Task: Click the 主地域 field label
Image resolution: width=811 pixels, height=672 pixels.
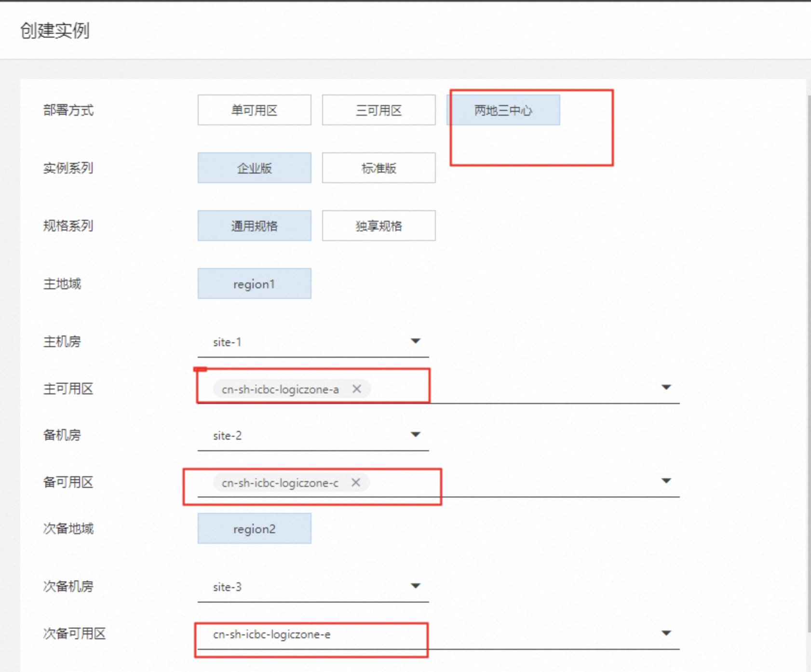Action: (62, 284)
